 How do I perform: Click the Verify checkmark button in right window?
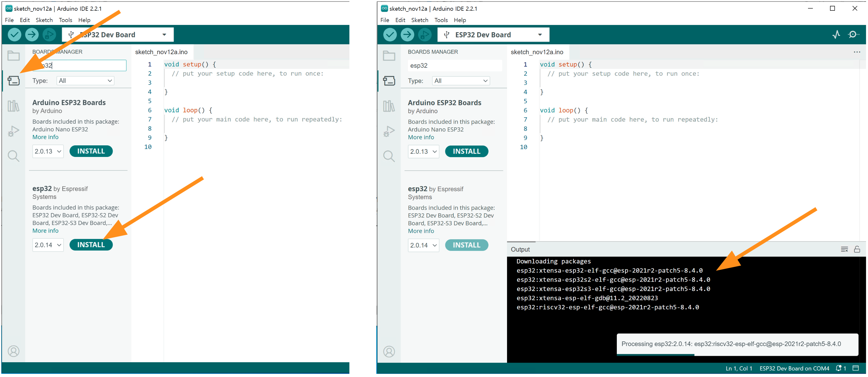tap(390, 34)
